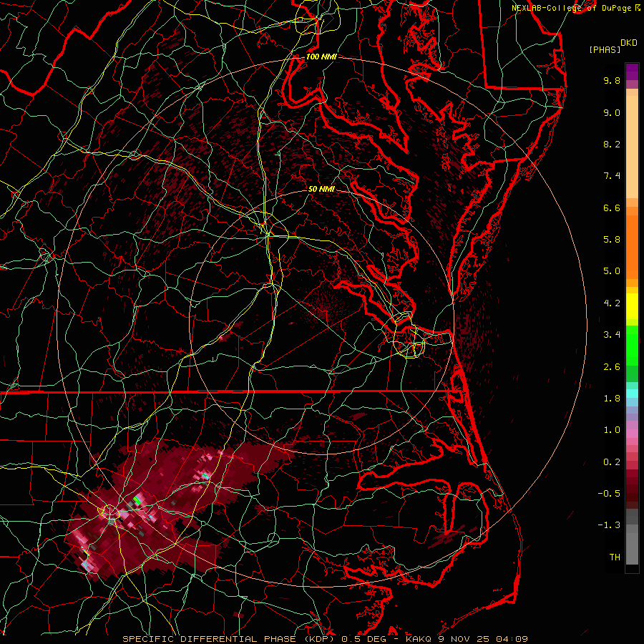This screenshot has width=644, height=644.
Task: Click the 6.6 scale value
Action: pos(612,208)
